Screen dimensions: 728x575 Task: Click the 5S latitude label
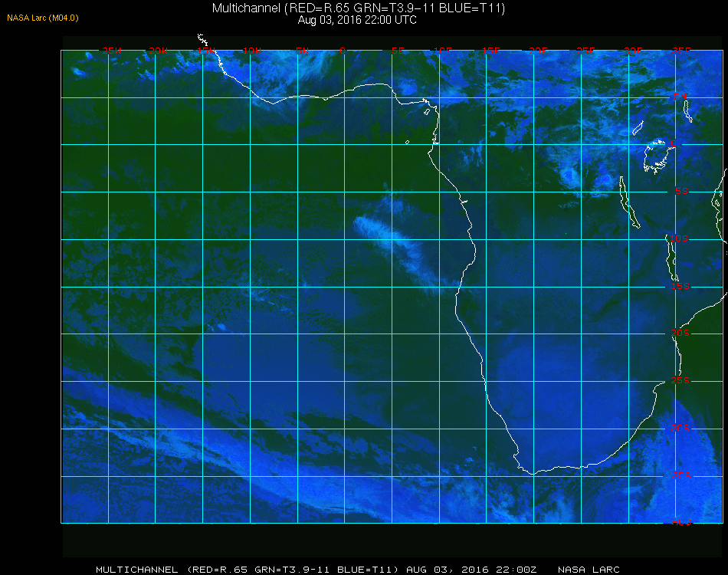point(681,191)
